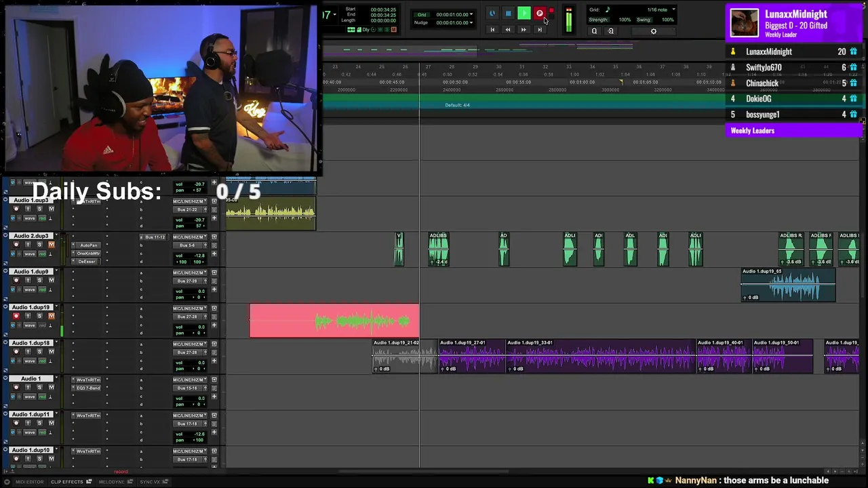Open the quantize settings gear button

pos(654,31)
